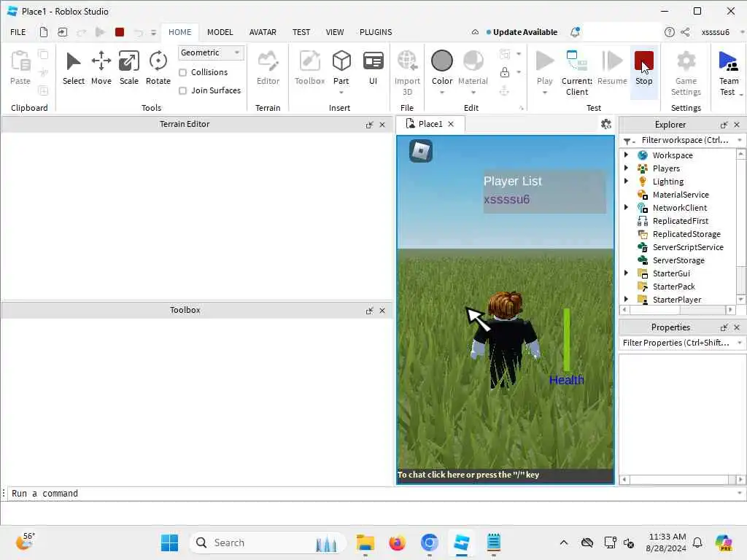
Task: Open the help question mark icon
Action: point(670,32)
